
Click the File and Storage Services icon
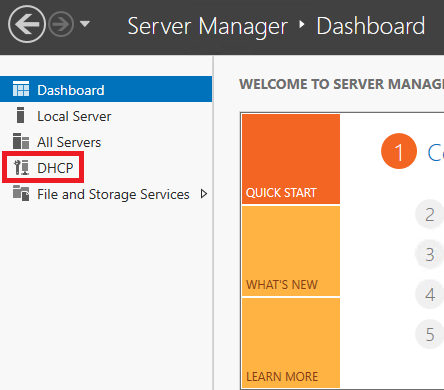(x=21, y=193)
